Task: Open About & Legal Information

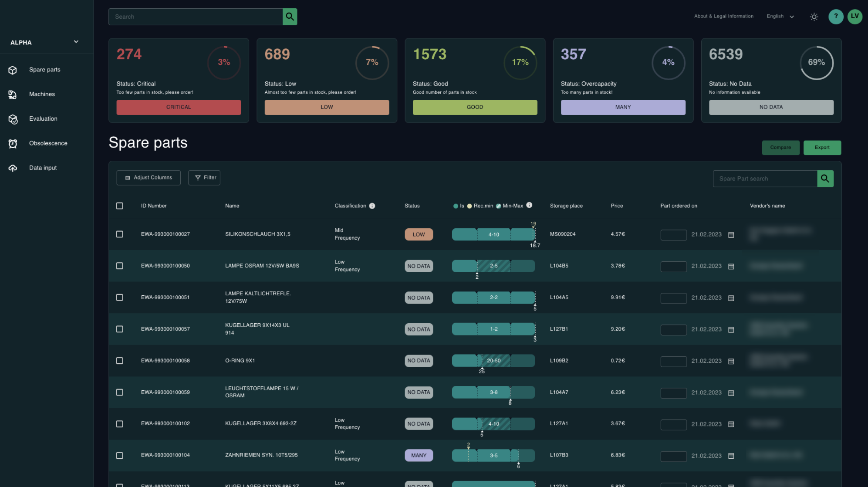Action: tap(723, 17)
